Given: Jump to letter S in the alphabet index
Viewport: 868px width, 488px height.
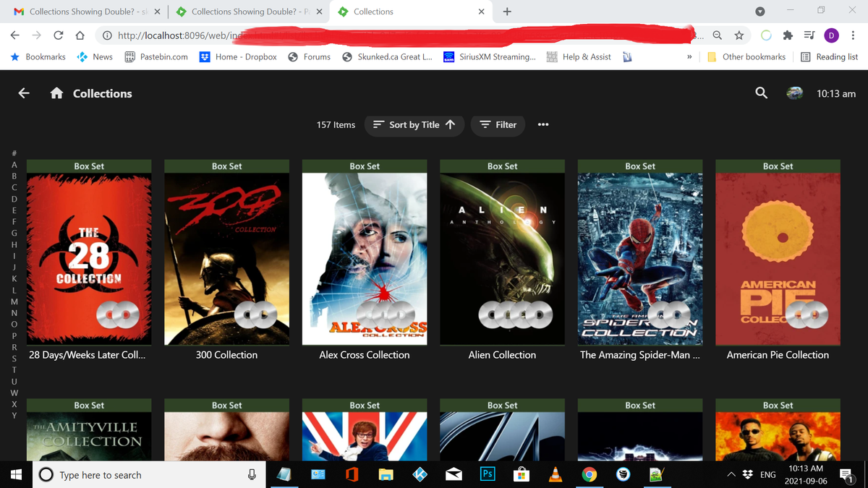Looking at the screenshot, I should click(x=14, y=359).
